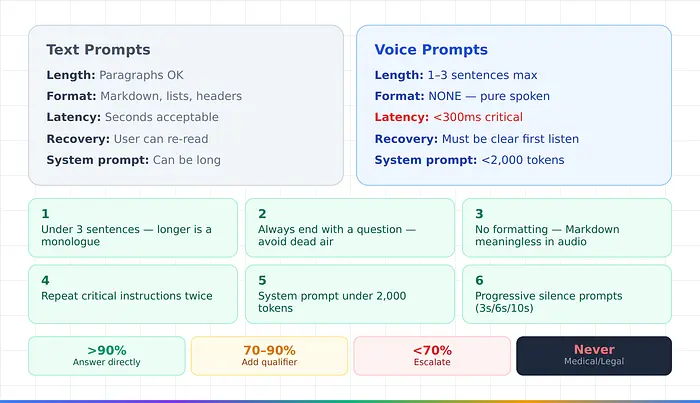Click the dark "Never Medical/Legal" badge
The image size is (700, 403).
pyautogui.click(x=594, y=355)
